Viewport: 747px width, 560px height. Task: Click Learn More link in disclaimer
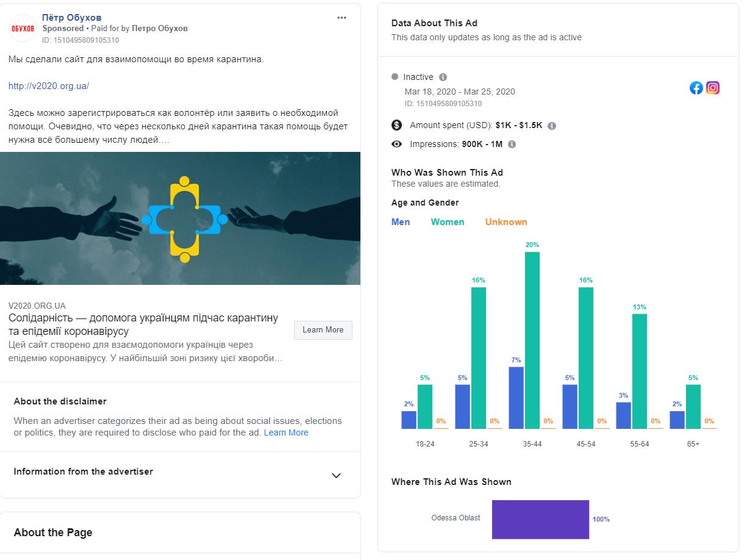coord(286,433)
